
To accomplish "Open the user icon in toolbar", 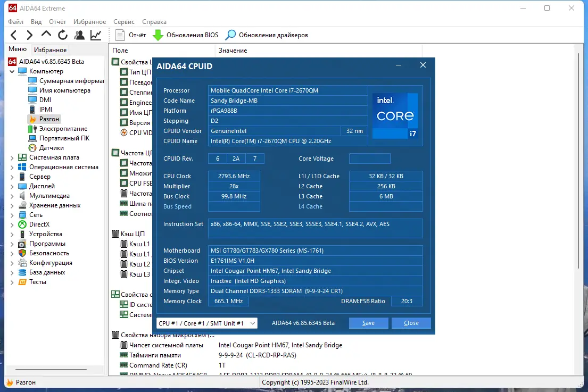I will [79, 35].
